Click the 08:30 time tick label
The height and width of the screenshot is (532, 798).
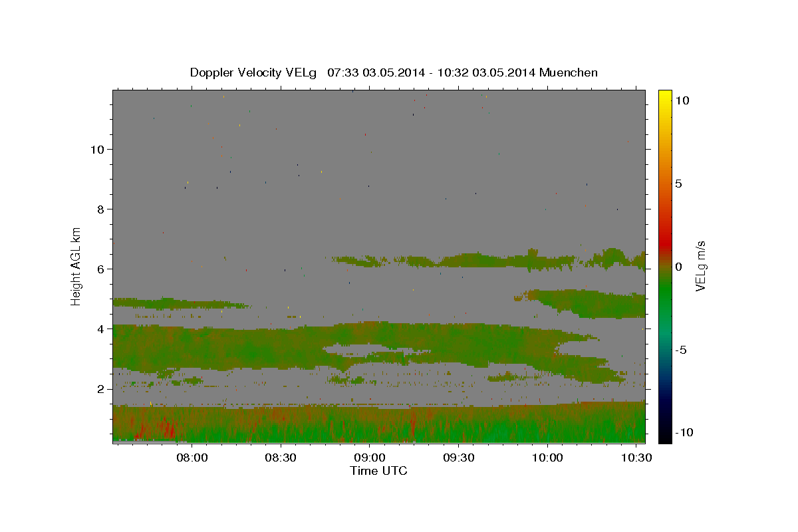coord(281,458)
